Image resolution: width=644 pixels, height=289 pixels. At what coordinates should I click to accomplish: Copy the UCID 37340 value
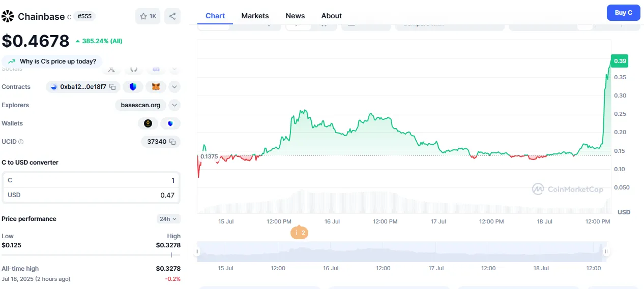pyautogui.click(x=172, y=142)
